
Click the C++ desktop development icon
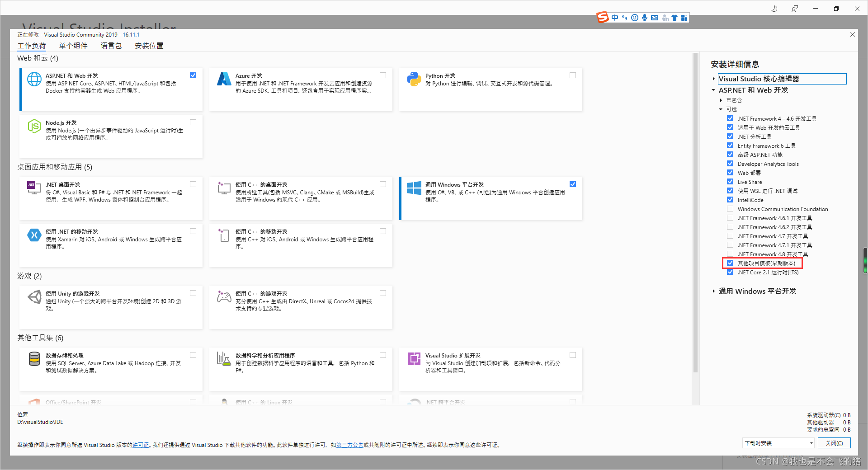(224, 188)
